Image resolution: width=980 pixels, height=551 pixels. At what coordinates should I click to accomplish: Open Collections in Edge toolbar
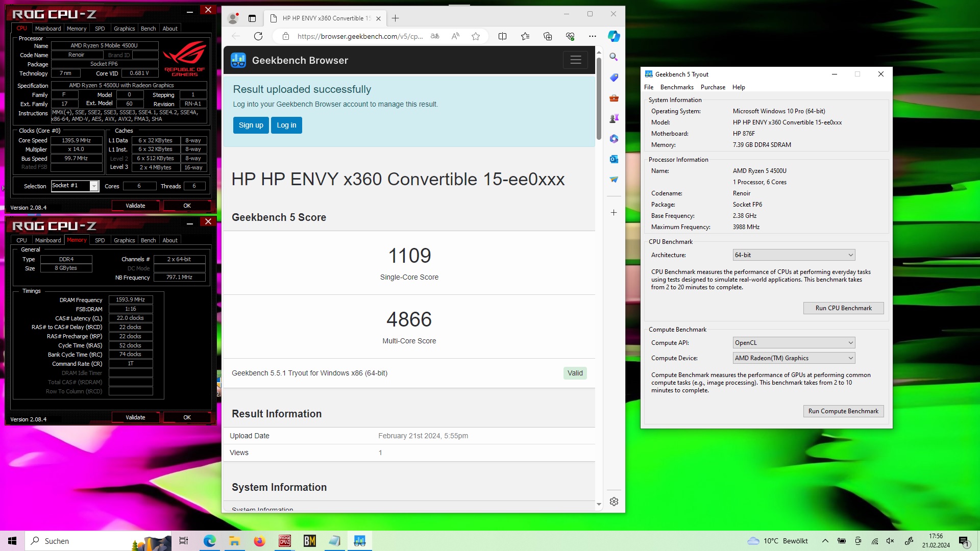tap(548, 36)
